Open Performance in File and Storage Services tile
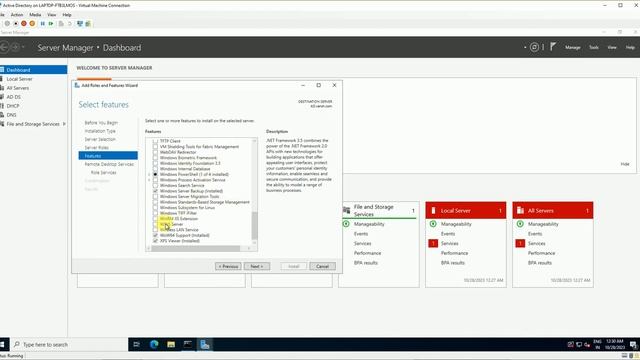The image size is (640, 360). 367,253
